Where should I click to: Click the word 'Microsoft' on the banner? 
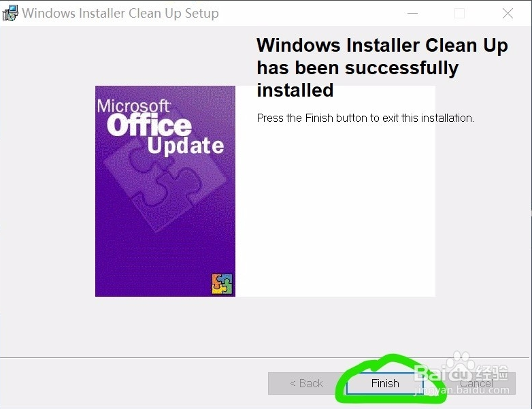click(133, 106)
